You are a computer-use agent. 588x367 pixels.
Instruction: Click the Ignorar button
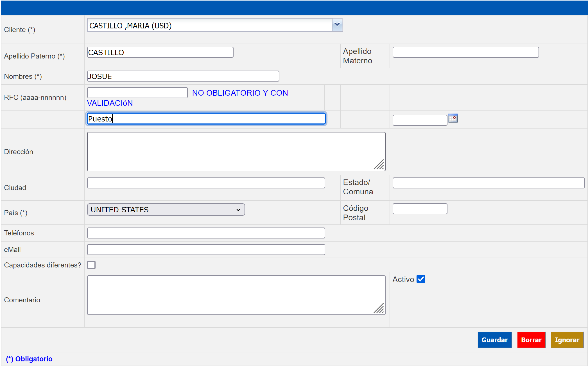pos(567,340)
